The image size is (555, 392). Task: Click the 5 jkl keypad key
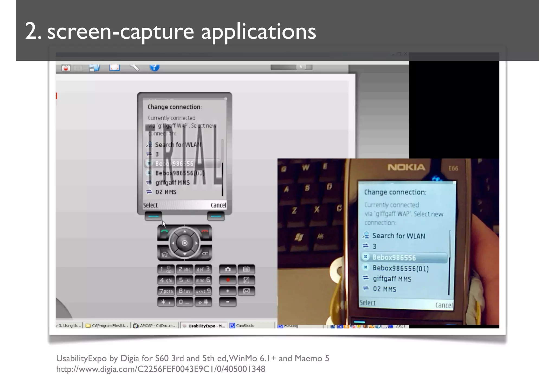tap(185, 280)
